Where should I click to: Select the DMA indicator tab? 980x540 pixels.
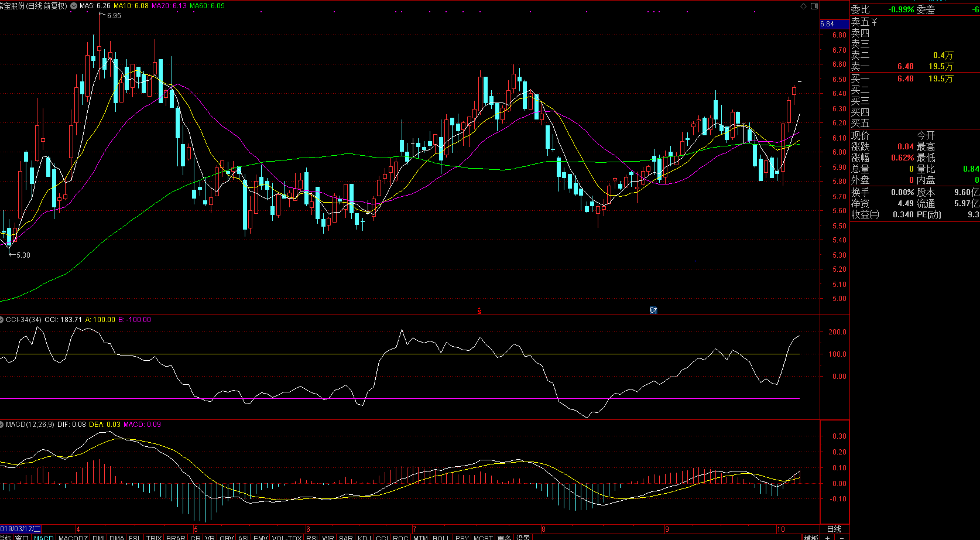116,537
